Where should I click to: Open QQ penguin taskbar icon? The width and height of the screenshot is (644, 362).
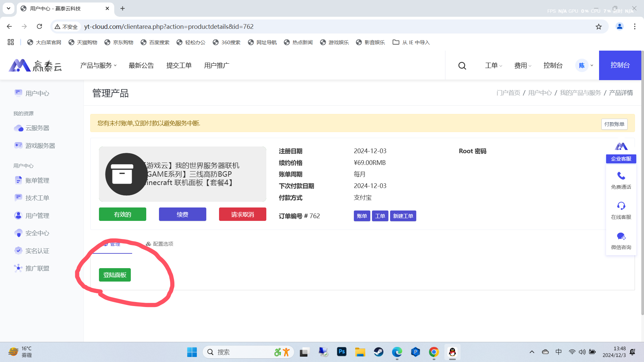(x=452, y=352)
